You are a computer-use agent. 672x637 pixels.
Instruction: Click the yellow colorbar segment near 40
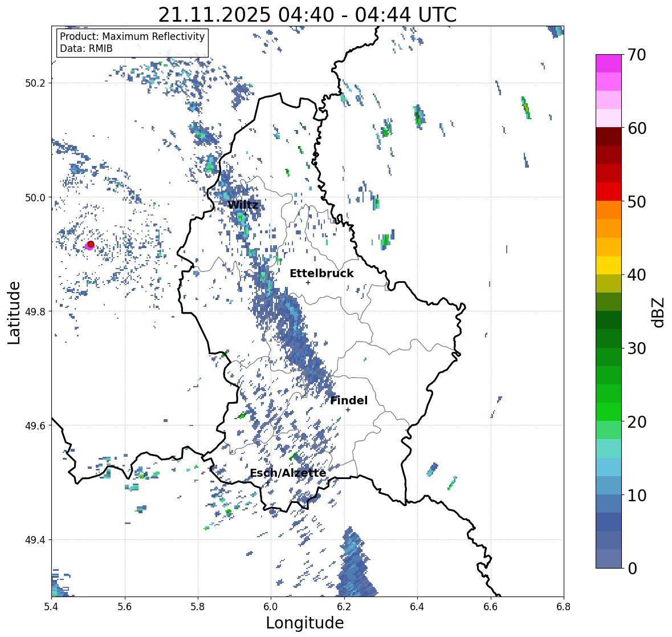click(x=609, y=265)
